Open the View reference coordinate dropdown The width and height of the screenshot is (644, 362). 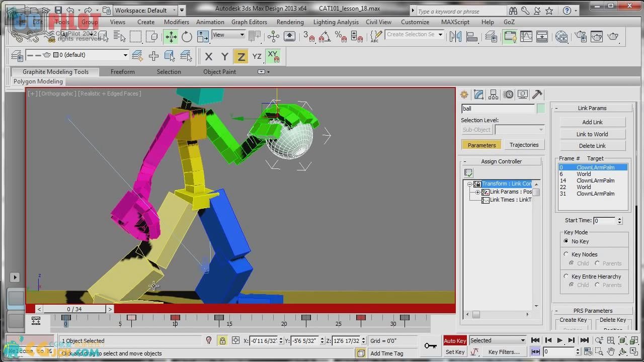pos(228,35)
